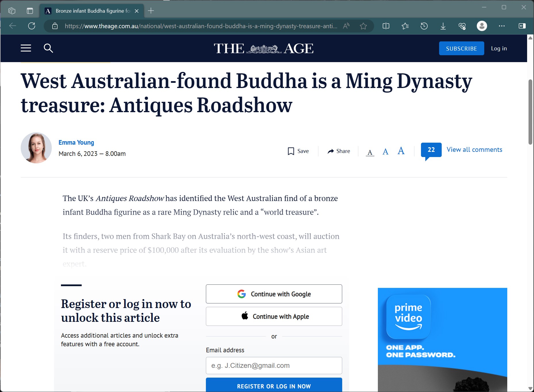The height and width of the screenshot is (392, 534).
Task: Go to The Age homepage logo
Action: (264, 48)
